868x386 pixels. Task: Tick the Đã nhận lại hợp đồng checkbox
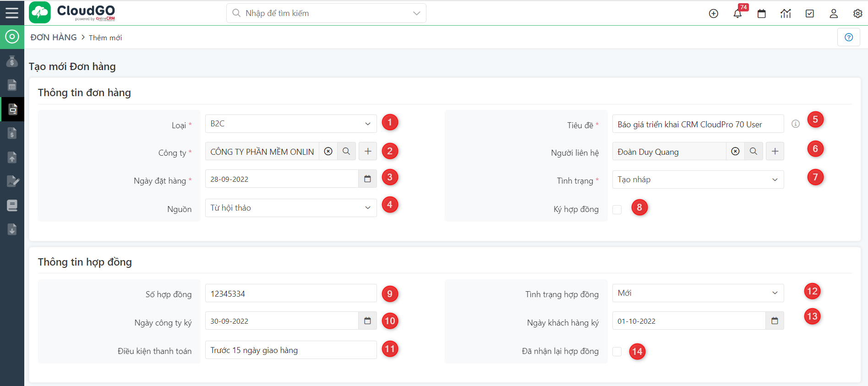(617, 351)
